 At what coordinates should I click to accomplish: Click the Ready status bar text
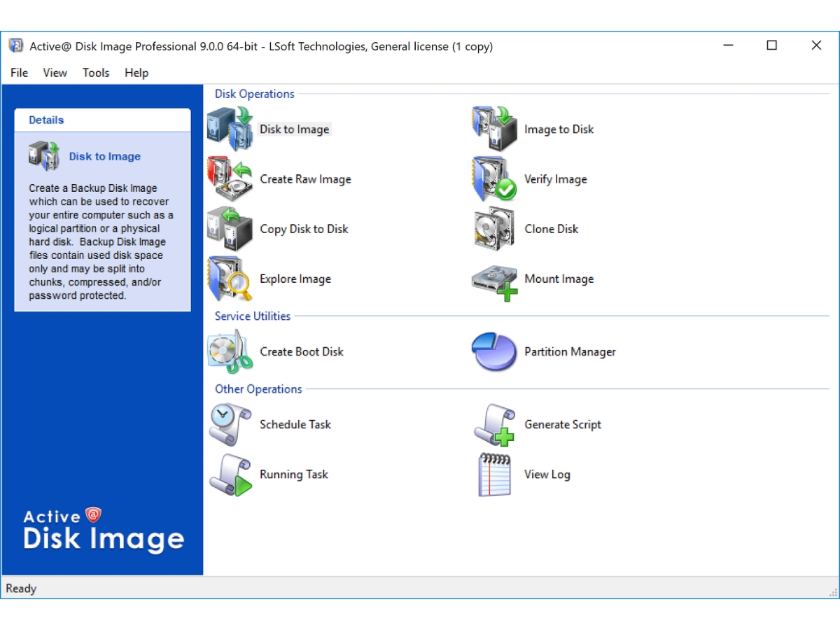coord(21,589)
